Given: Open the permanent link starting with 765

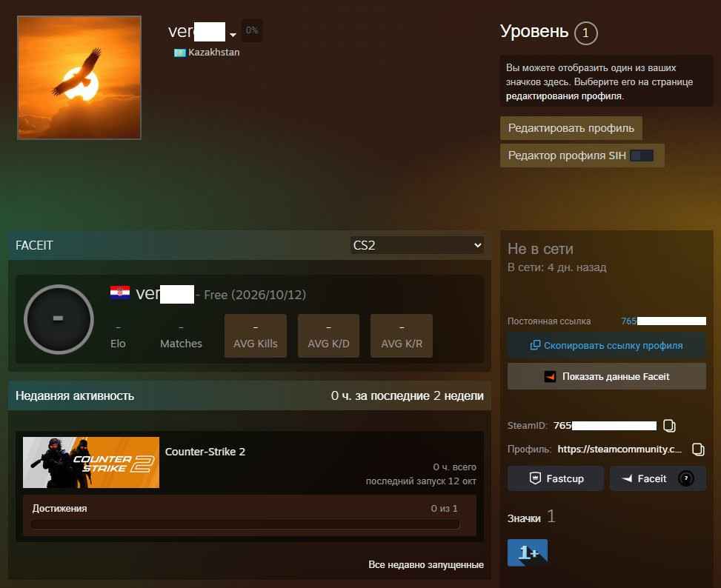Looking at the screenshot, I should tap(663, 321).
